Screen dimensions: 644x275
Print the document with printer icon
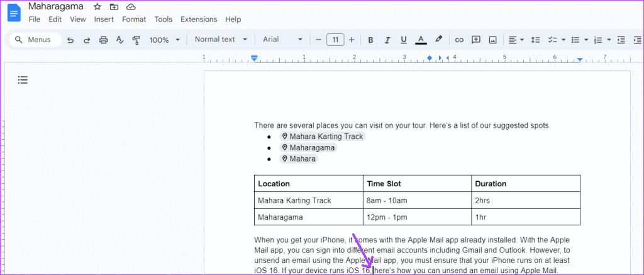104,40
